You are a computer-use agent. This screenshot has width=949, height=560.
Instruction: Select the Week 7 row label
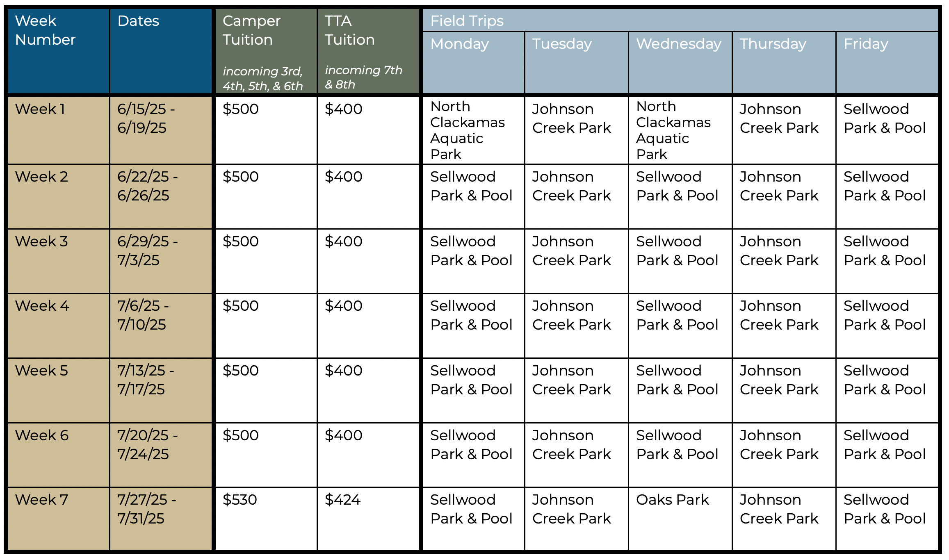pyautogui.click(x=58, y=519)
